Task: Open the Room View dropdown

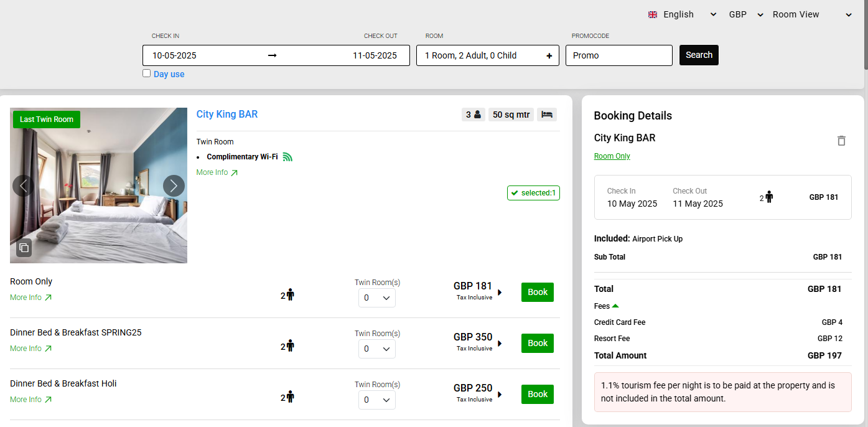Action: point(811,14)
